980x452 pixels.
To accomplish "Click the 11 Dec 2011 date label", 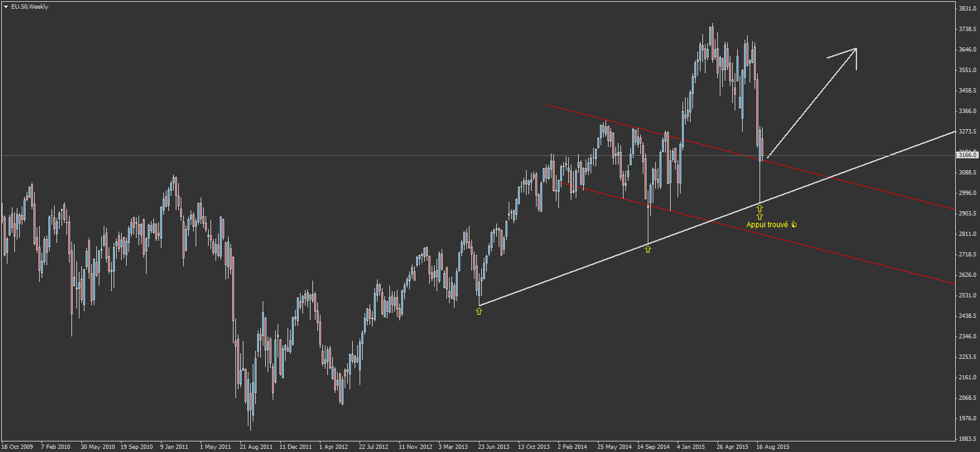I will [296, 447].
